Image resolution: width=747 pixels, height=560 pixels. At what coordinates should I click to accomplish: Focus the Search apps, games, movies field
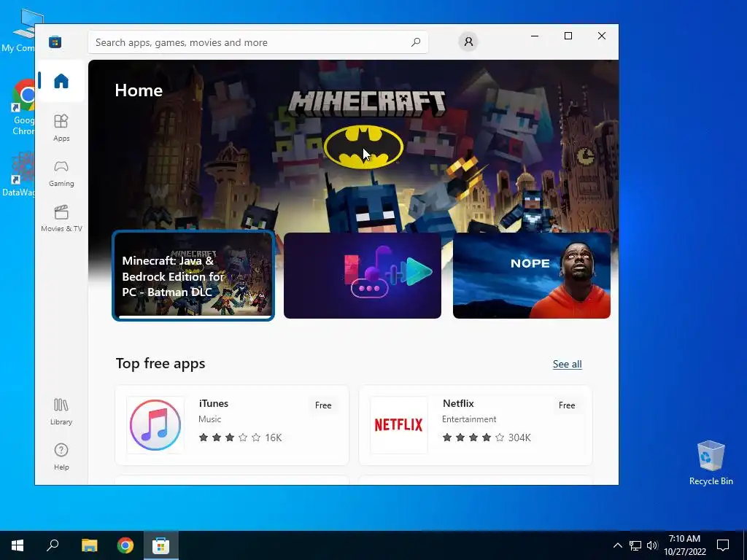click(258, 42)
